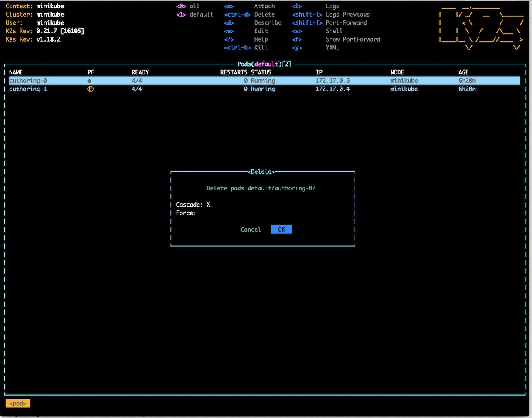Screen dimensions: 532x418
Task: Click the PF column header
Action: pos(91,72)
